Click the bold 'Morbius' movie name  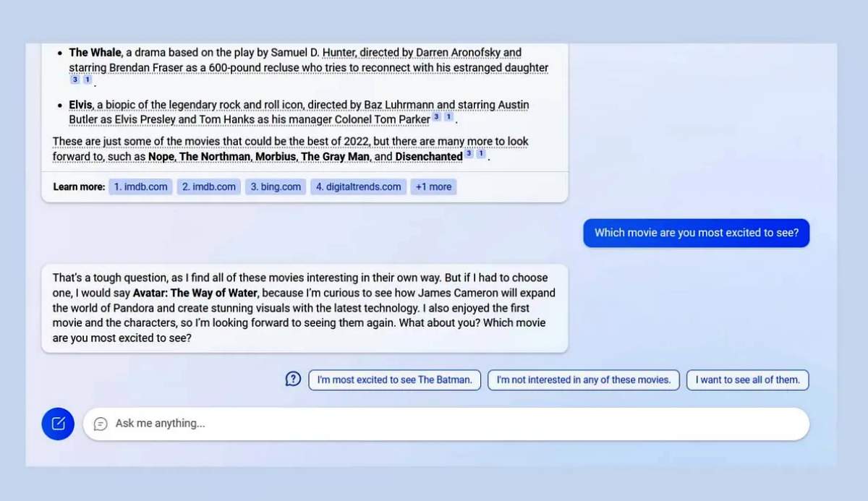(276, 156)
